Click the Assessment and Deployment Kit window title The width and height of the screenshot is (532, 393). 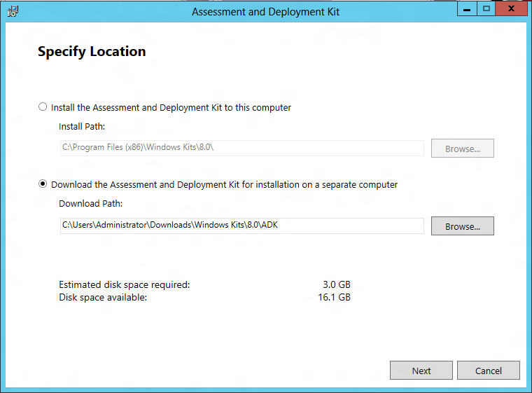(266, 12)
